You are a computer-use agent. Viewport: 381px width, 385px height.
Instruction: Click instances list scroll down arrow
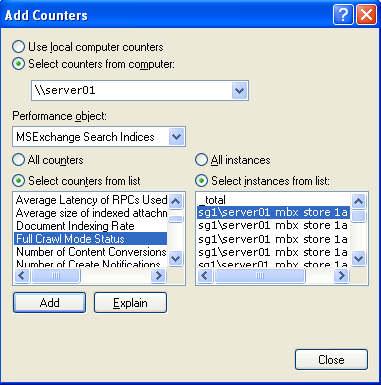tap(359, 258)
